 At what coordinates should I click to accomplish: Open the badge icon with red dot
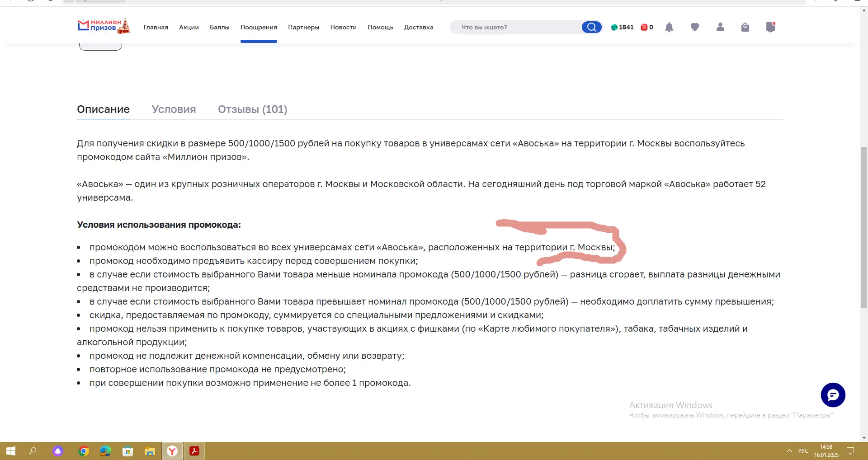tap(771, 27)
